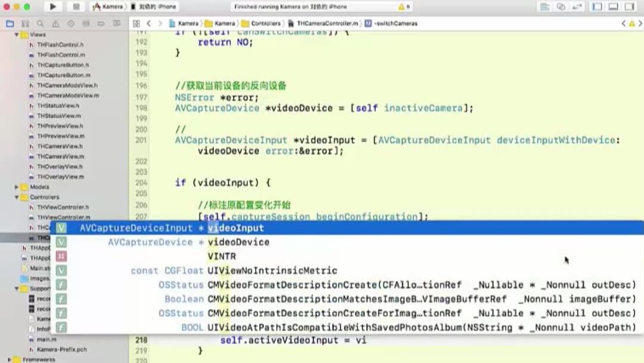Toggle the Debug area visibility
Image resolution: width=644 pixels, height=363 pixels.
(613, 7)
